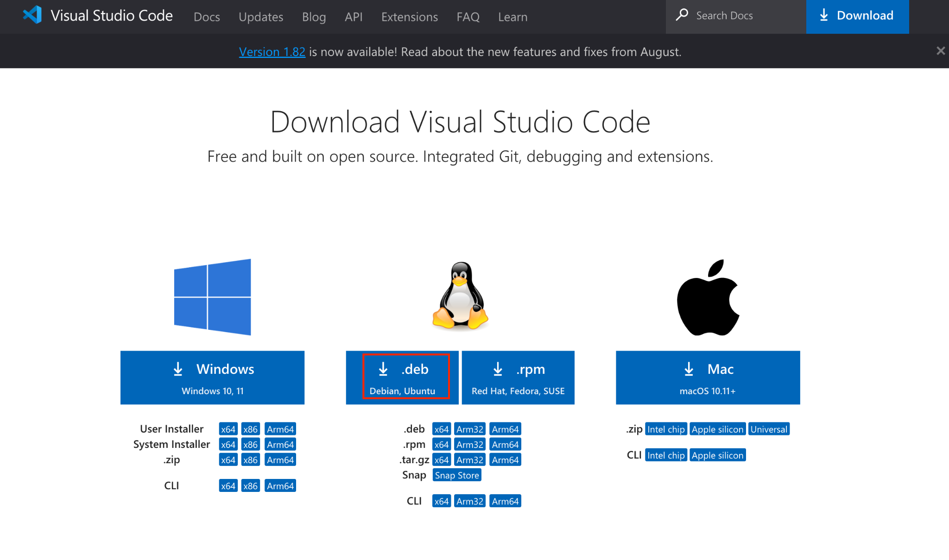949x560 pixels.
Task: Choose the Linux .rpm Arm32 link
Action: [470, 444]
